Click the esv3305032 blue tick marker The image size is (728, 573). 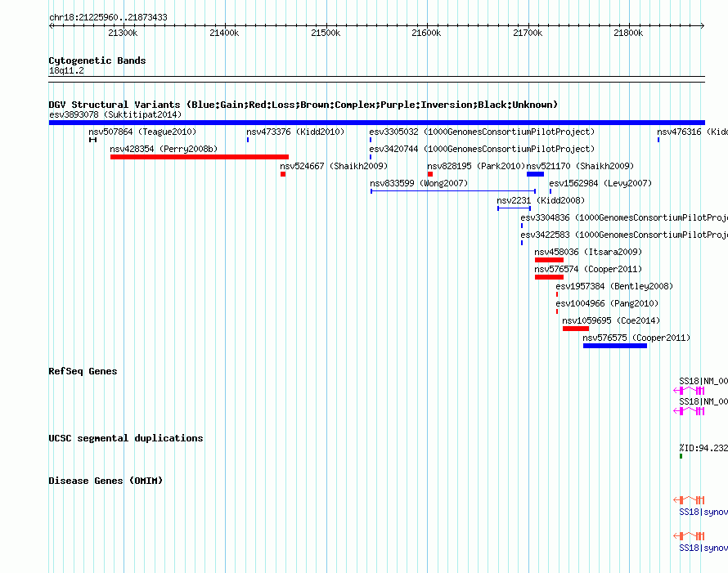371,140
